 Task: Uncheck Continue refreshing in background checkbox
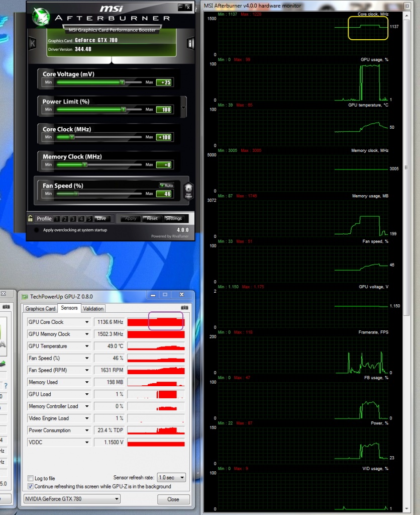[x=31, y=486]
